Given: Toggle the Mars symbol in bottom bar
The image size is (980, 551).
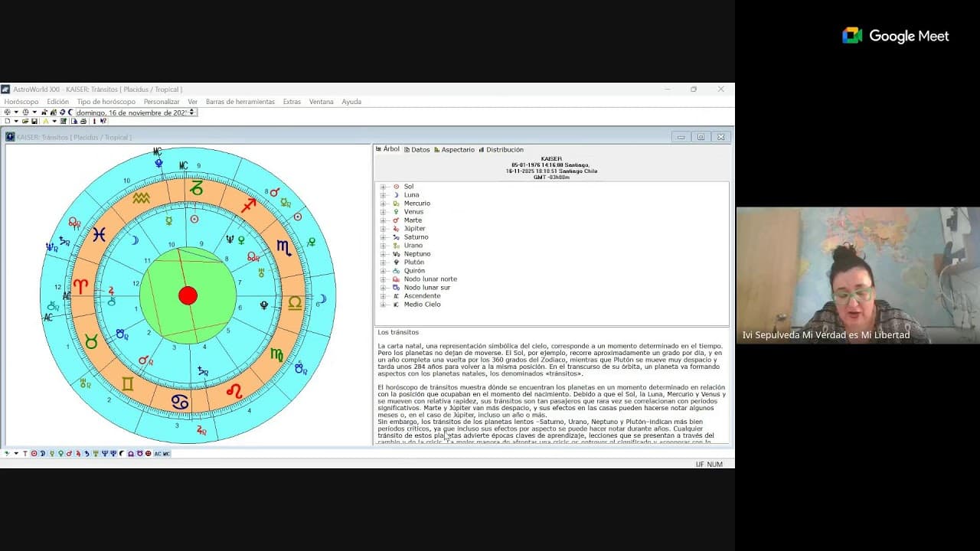Looking at the screenshot, I should (x=69, y=454).
